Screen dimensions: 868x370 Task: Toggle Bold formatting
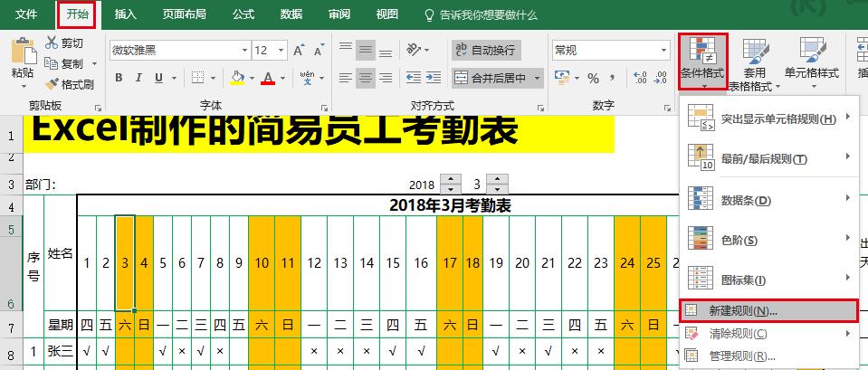(119, 78)
